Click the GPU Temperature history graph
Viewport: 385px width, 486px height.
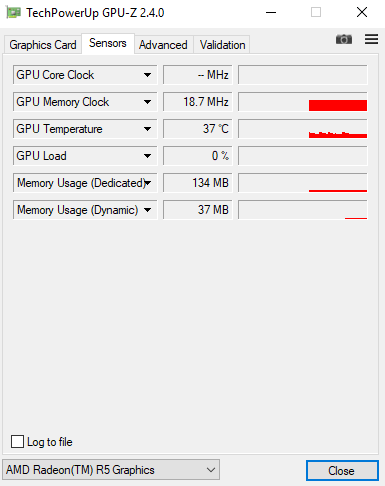(x=303, y=129)
